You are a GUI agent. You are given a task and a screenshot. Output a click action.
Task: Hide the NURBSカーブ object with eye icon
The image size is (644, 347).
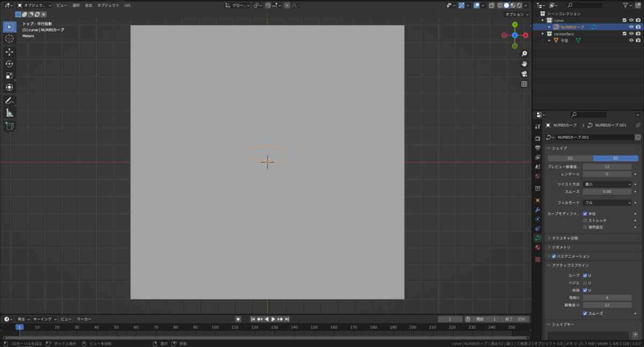(x=631, y=27)
